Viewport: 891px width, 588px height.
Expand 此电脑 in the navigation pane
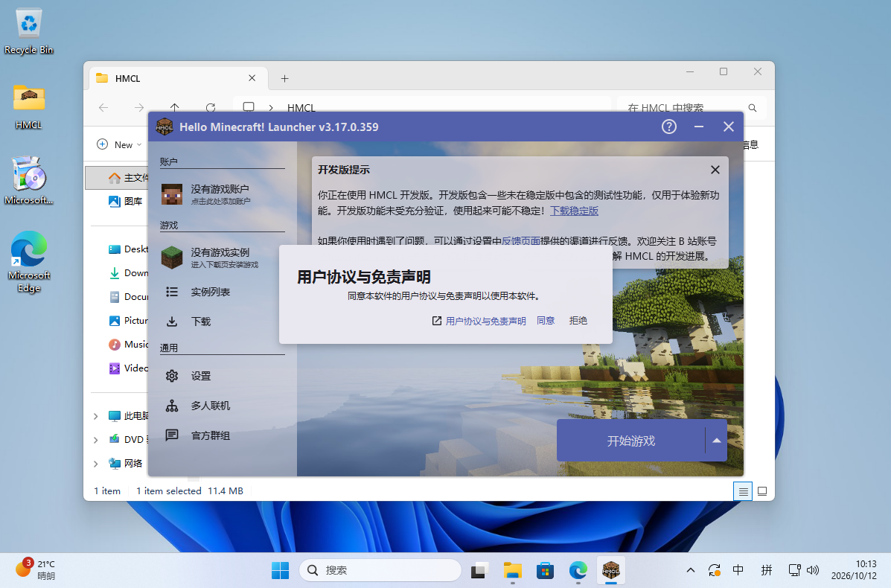(95, 416)
